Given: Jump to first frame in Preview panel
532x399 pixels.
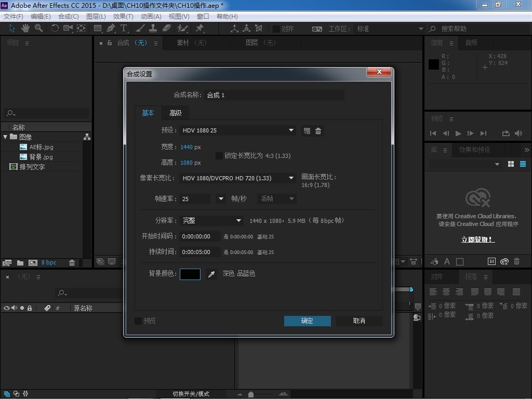Looking at the screenshot, I should [433, 134].
